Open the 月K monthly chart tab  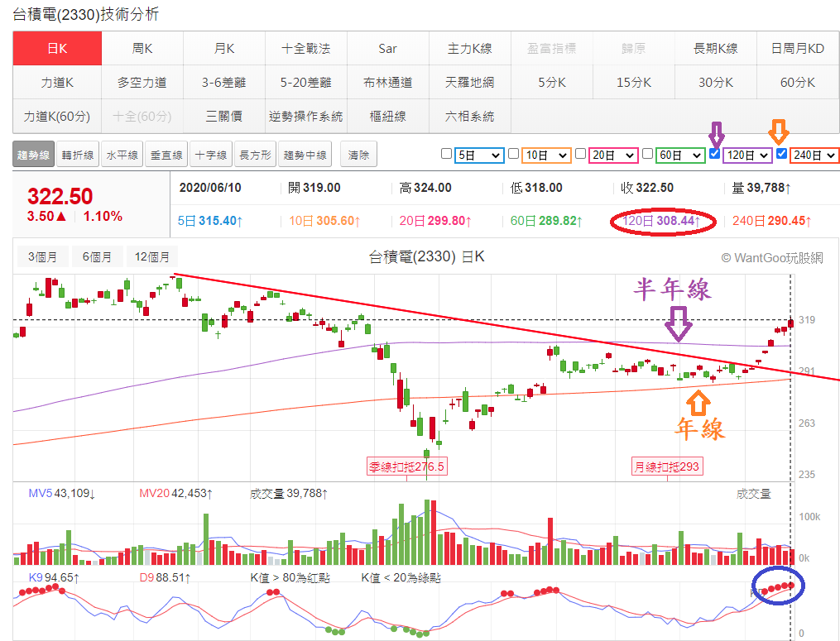pos(224,48)
